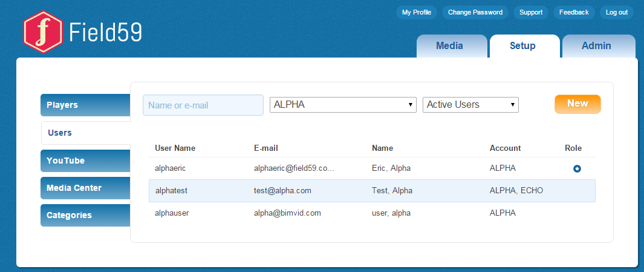The image size is (644, 272).
Task: Expand the Active Users filter dropdown
Action: (x=470, y=105)
